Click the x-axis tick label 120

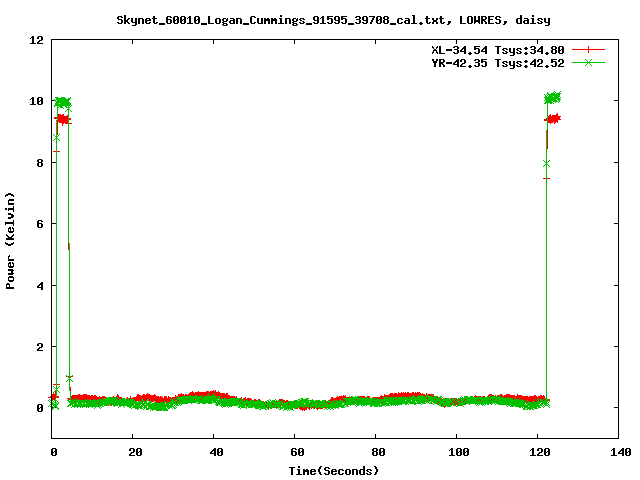coord(540,452)
